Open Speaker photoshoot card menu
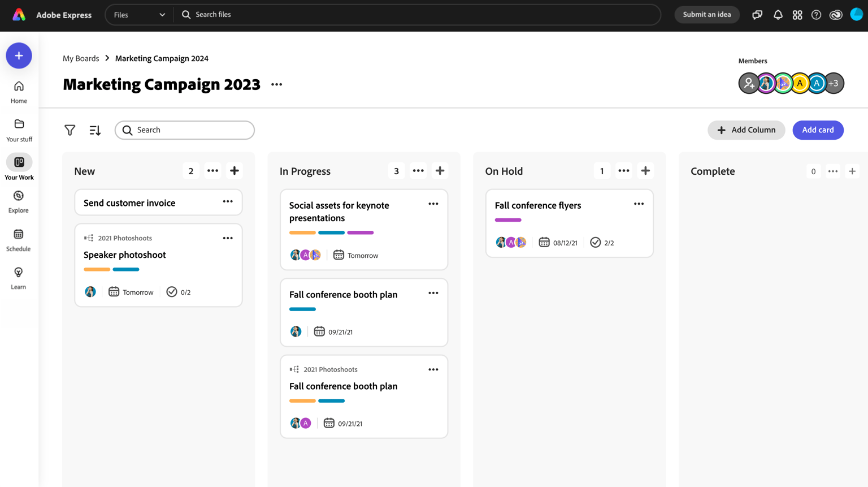The height and width of the screenshot is (487, 868). (x=228, y=238)
